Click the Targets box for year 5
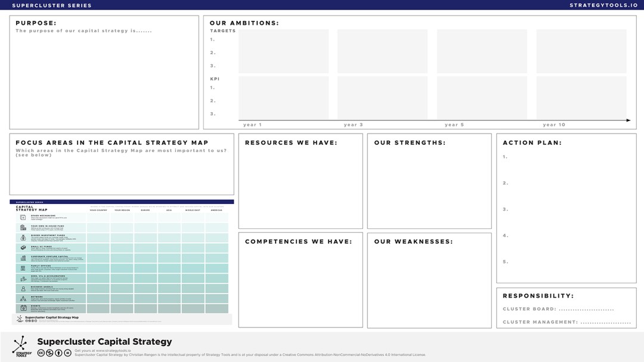The width and height of the screenshot is (644, 362). [x=482, y=51]
